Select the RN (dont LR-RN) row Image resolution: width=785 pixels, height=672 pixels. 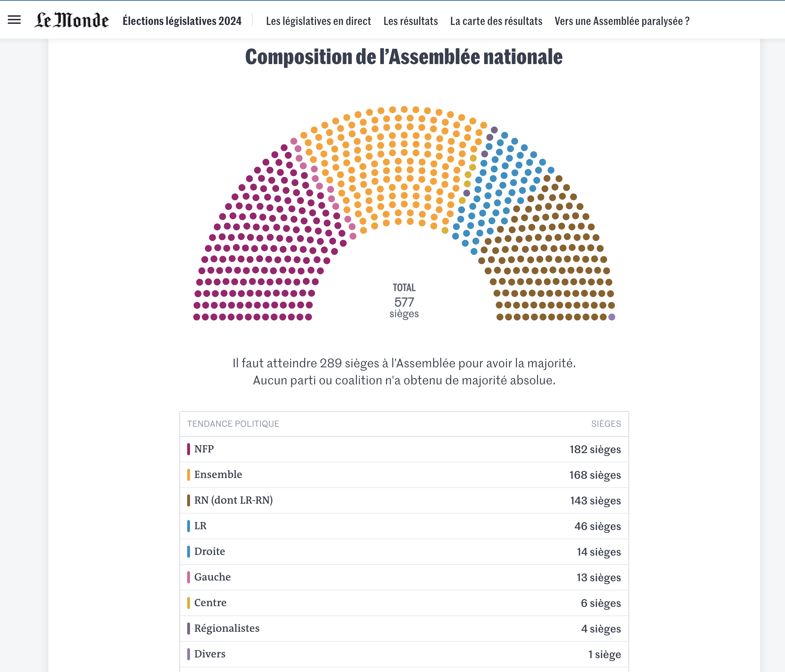tap(404, 500)
